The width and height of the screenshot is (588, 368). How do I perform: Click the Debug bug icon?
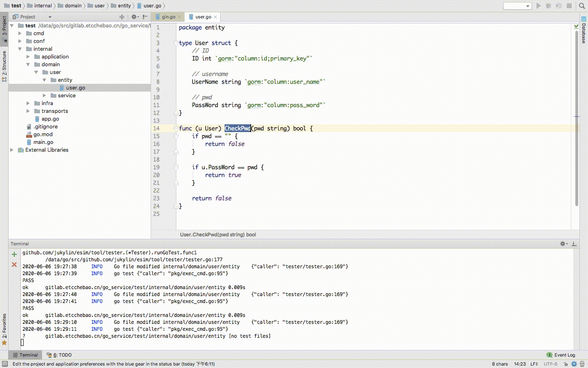[x=548, y=6]
